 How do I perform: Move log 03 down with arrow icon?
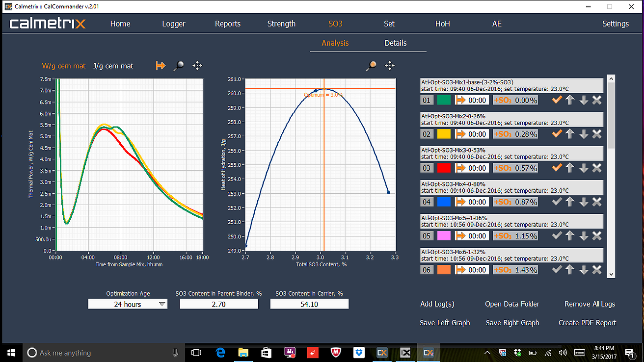tap(584, 168)
